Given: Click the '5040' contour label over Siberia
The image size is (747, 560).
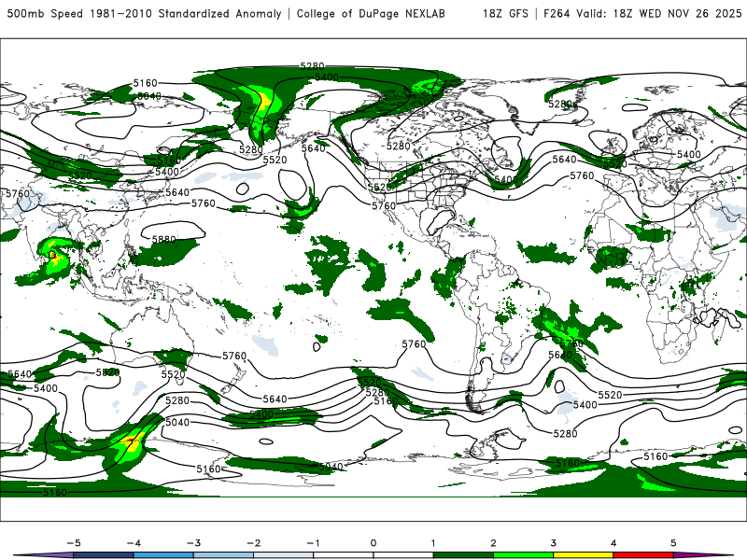Looking at the screenshot, I should coord(149,96).
